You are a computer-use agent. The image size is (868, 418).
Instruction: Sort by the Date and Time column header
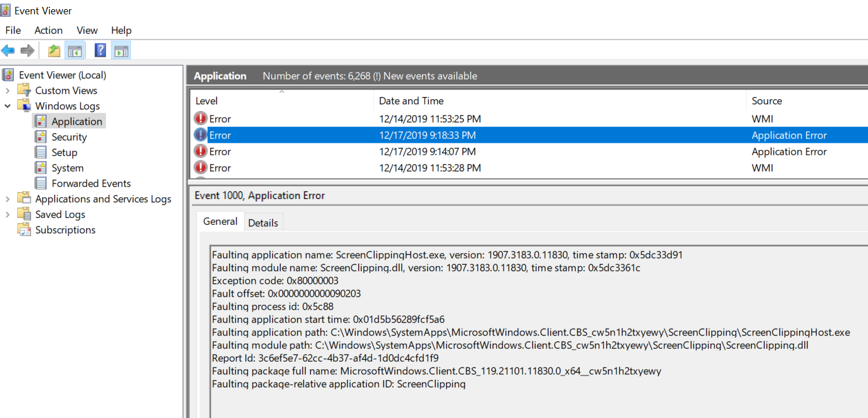pyautogui.click(x=560, y=100)
